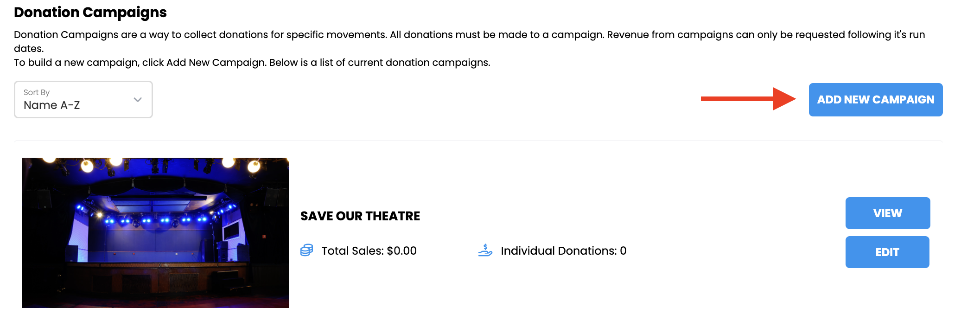Click the coin stack icon beside Total Sales
This screenshot has height=334, width=980.
pos(306,250)
